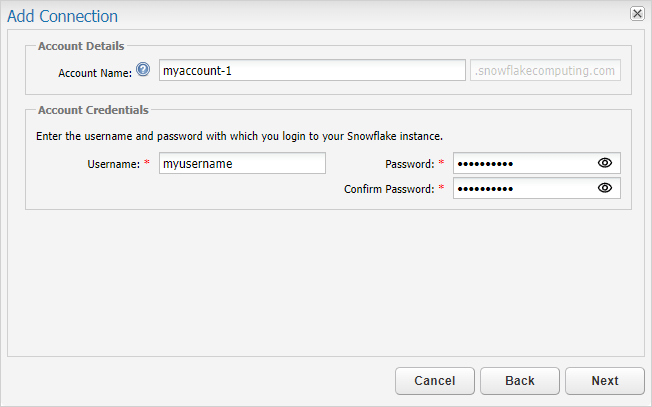Click the Password label text
This screenshot has width=652, height=407.
[410, 164]
